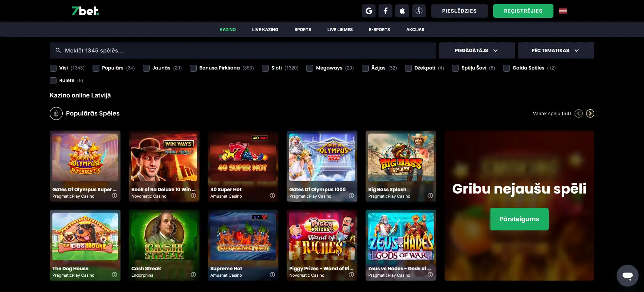
Task: Show info for Zeus vs Hades
Action: coord(430,275)
